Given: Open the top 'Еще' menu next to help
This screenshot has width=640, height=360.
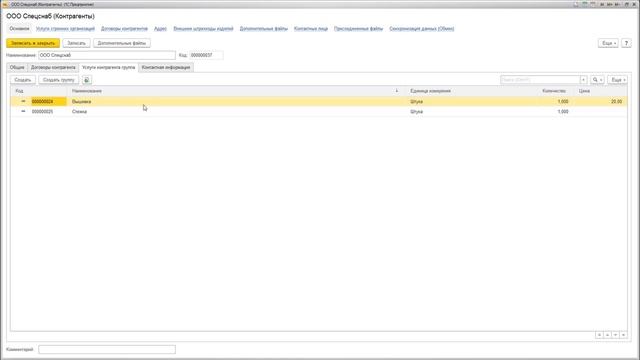Looking at the screenshot, I should pyautogui.click(x=608, y=43).
